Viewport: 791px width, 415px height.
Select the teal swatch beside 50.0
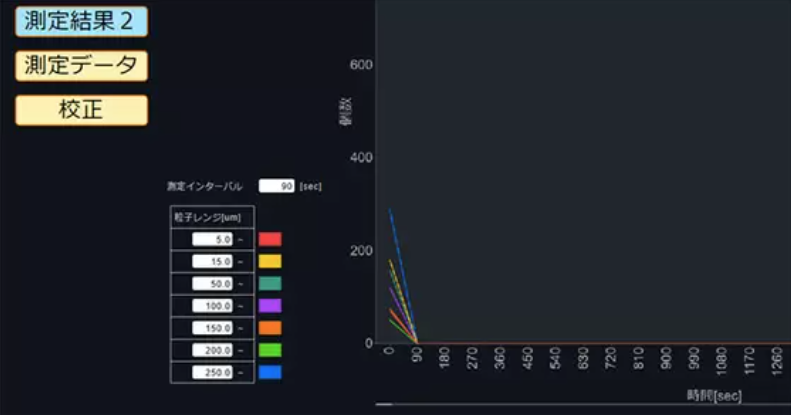pos(270,284)
